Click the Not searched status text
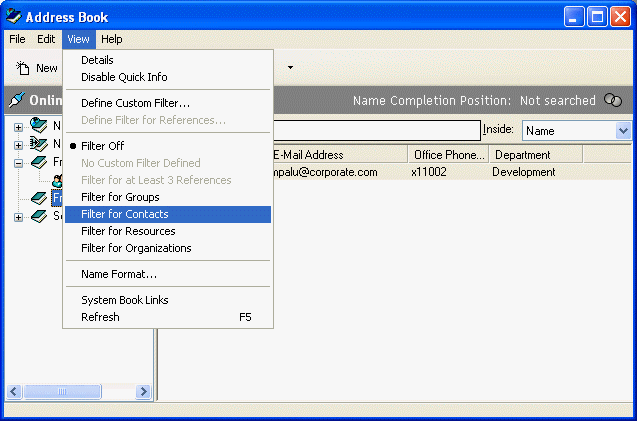Screen dimensions: 637x421 point(557,100)
